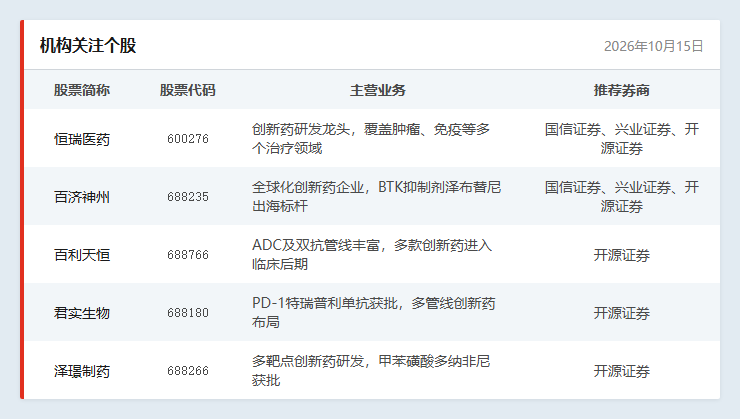
Task: Click the 股票代码 column header
Action: click(x=187, y=90)
